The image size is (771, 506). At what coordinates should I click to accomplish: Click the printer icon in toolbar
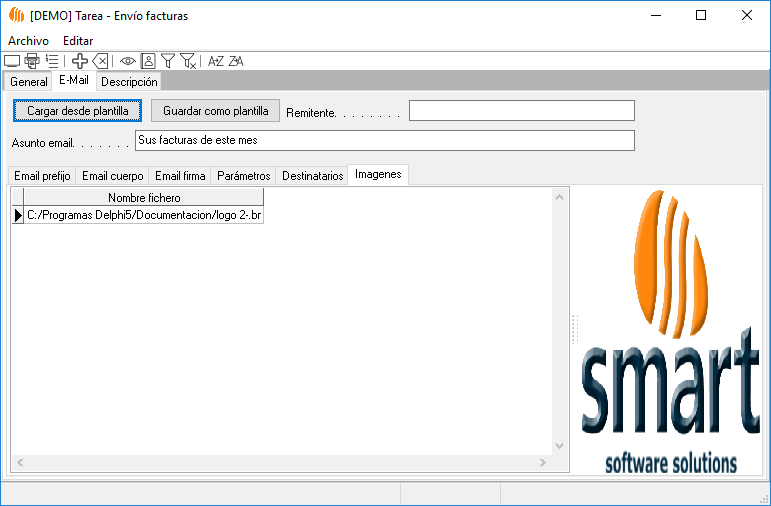[x=32, y=61]
